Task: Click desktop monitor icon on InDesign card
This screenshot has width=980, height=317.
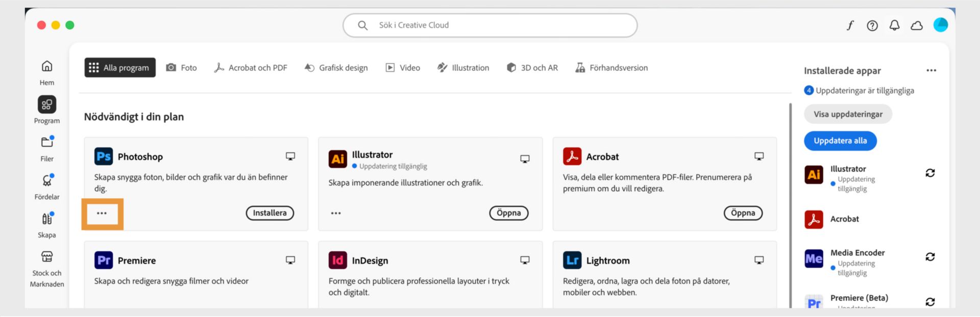Action: [x=525, y=260]
